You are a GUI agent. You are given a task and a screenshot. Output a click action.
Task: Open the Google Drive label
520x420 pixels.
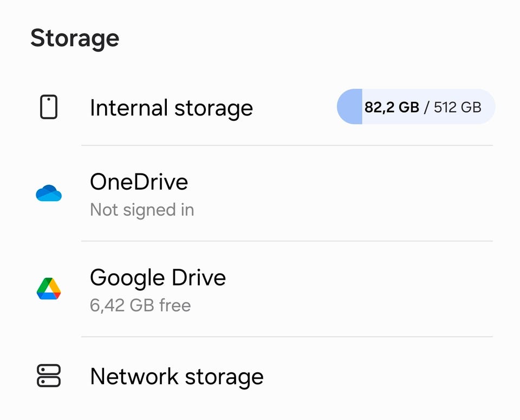tap(158, 278)
